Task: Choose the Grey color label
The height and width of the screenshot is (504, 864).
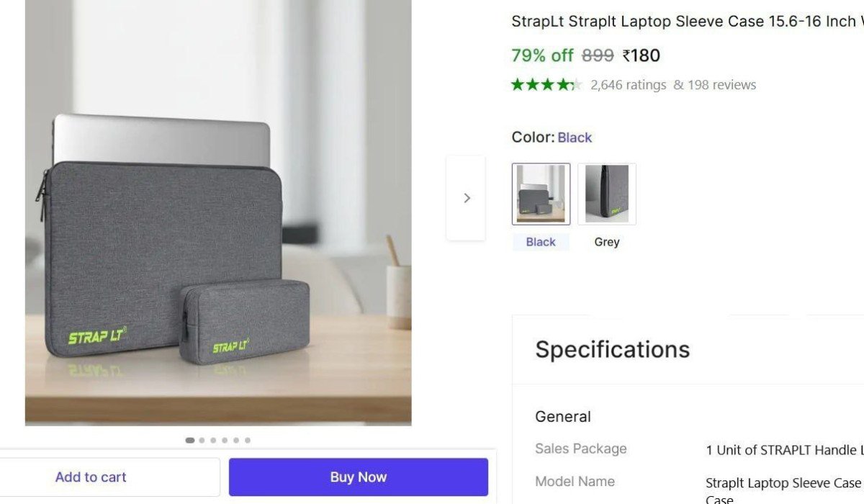Action: click(x=607, y=242)
